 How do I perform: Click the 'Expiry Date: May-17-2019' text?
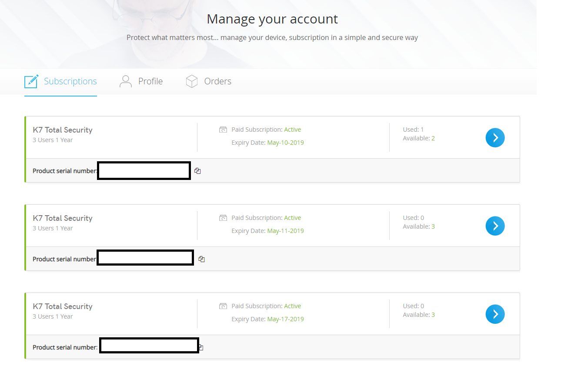pyautogui.click(x=267, y=319)
